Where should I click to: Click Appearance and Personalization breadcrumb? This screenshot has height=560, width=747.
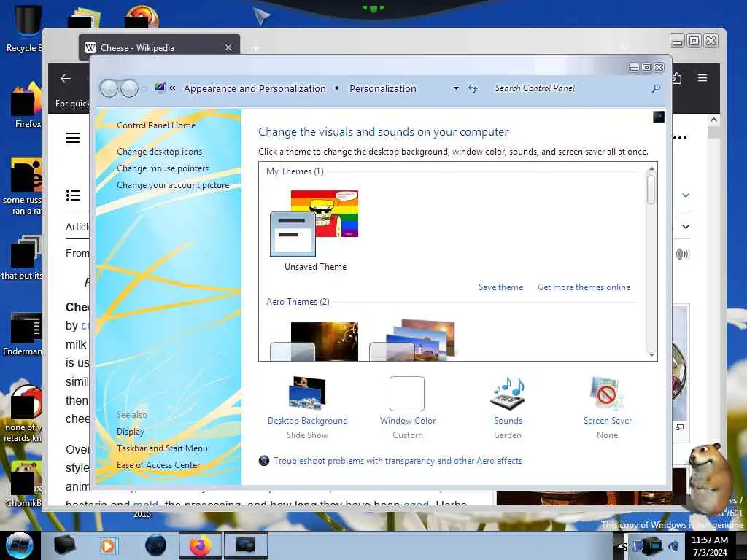tap(255, 88)
